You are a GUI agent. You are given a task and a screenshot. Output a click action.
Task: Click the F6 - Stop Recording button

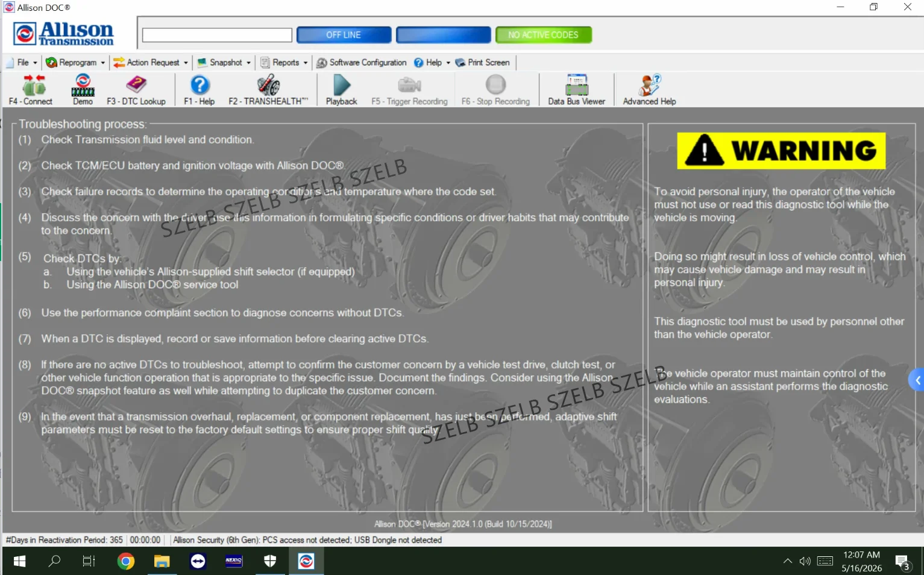pos(496,90)
